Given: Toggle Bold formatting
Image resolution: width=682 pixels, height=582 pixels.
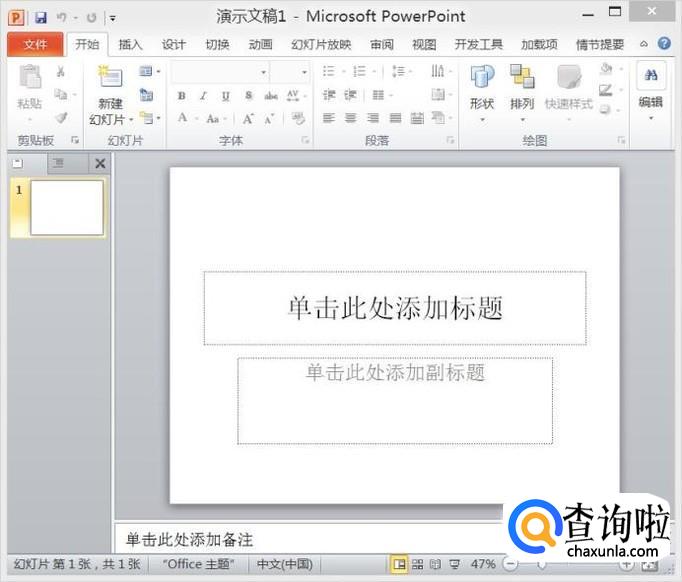Looking at the screenshot, I should coord(181,96).
